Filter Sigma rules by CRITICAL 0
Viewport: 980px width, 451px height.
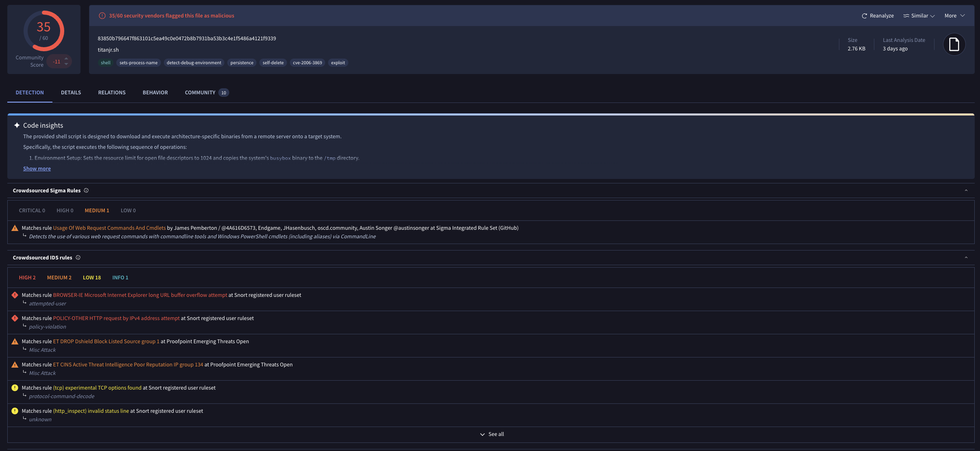coord(32,211)
